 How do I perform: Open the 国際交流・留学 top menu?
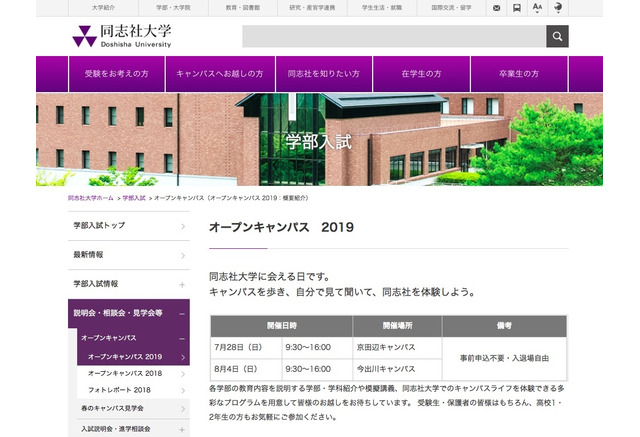451,8
